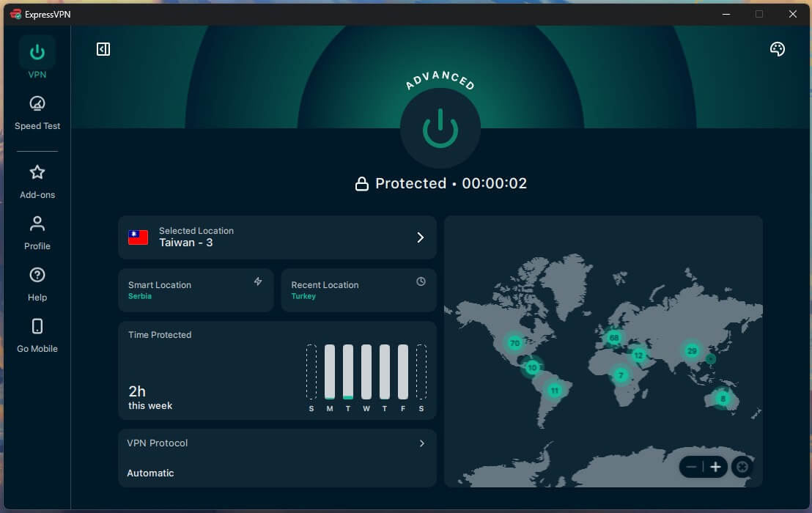Select the 12 server cluster in Middle East
The image size is (812, 513).
tap(638, 355)
